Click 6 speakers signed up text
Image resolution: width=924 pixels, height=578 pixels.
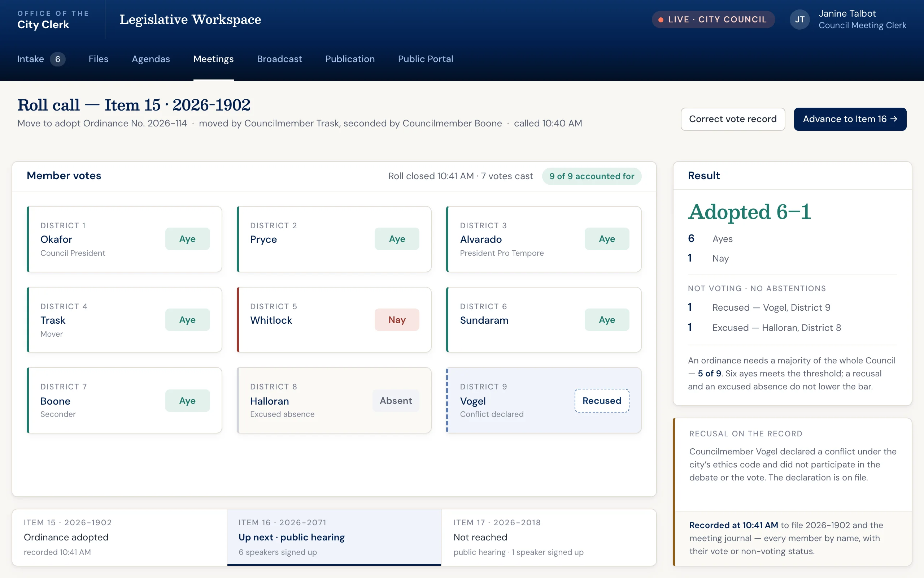278,552
